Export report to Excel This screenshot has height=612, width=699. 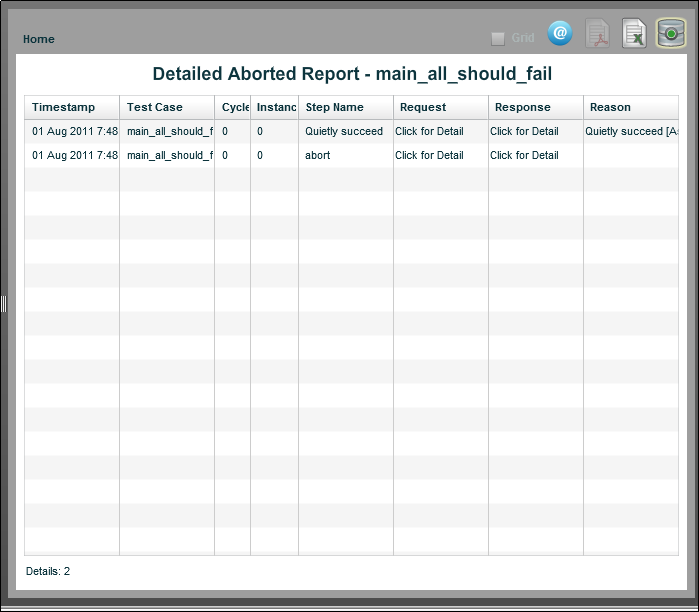click(x=634, y=34)
